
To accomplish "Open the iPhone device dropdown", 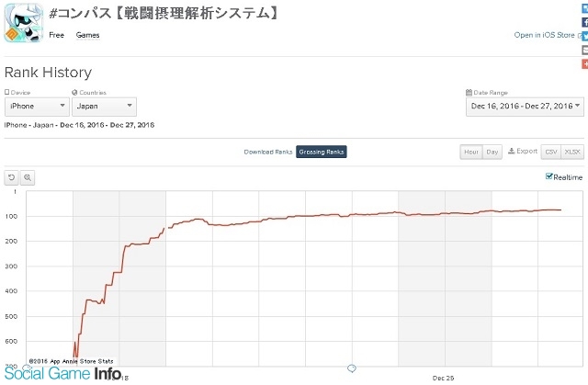I will tap(37, 107).
